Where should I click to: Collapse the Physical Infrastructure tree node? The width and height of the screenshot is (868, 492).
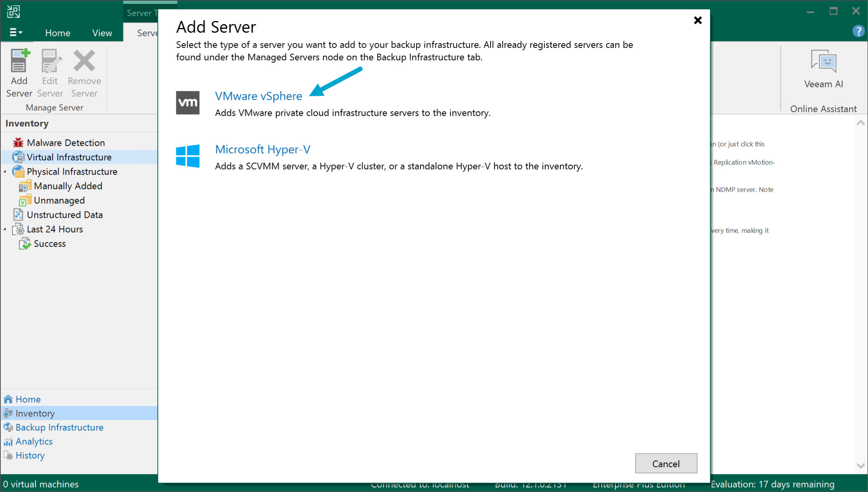click(5, 172)
